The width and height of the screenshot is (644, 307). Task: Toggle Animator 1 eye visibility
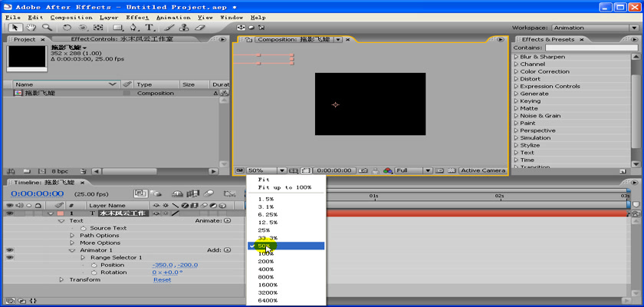9,250
